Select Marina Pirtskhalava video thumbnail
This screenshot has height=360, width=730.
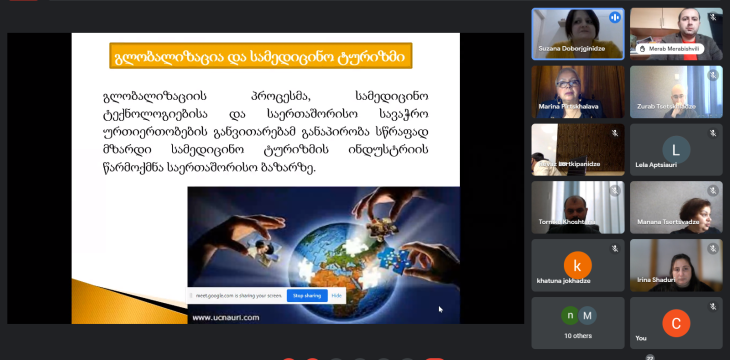coord(578,92)
